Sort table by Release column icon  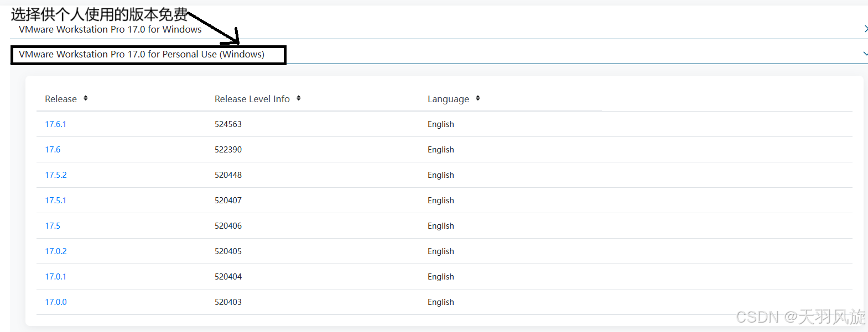86,98
